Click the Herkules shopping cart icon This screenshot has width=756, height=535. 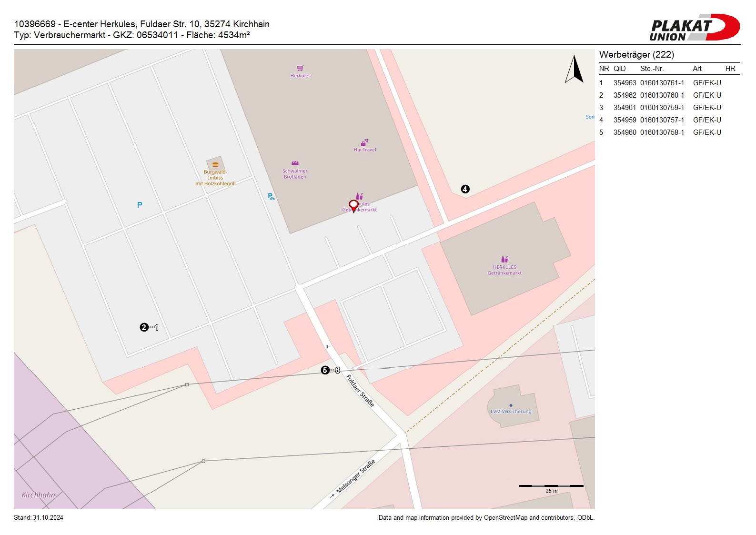300,68
